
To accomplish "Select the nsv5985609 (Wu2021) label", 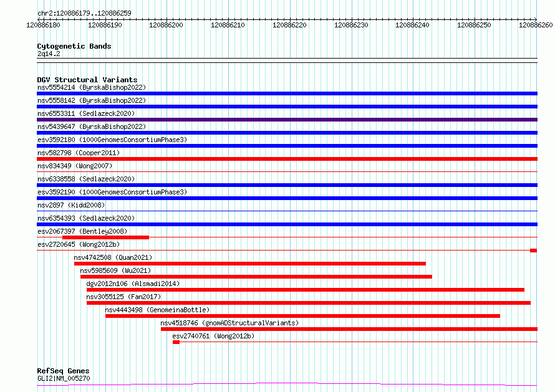I will (115, 270).
